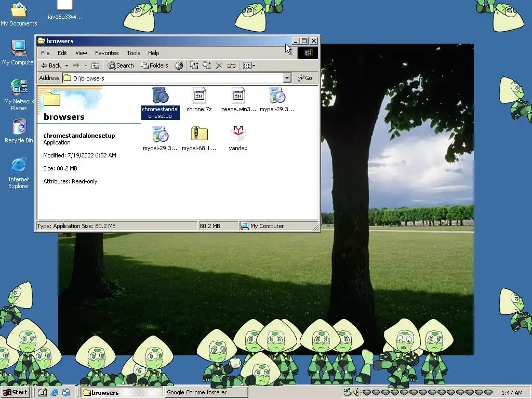Select the chrone.7z archive file
Screen dimensions: 532x399
(199, 99)
